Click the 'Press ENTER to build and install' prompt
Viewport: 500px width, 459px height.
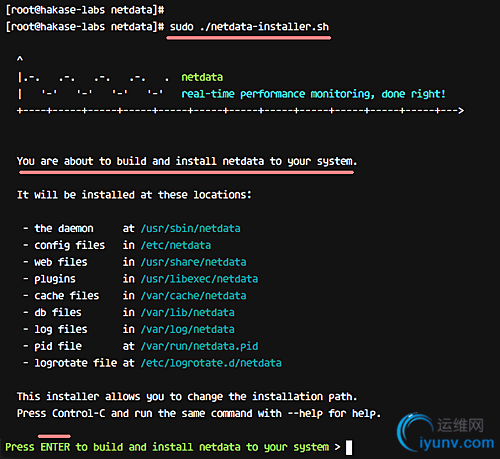167,447
